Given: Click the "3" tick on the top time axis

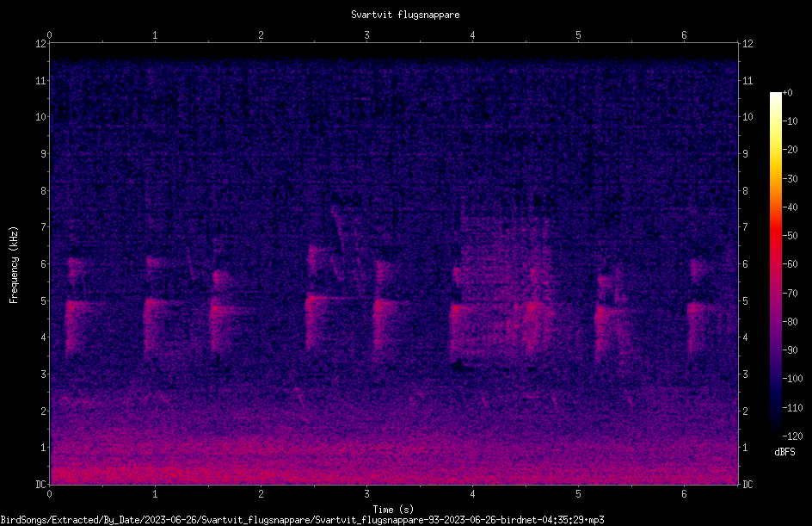Looking at the screenshot, I should [x=366, y=35].
